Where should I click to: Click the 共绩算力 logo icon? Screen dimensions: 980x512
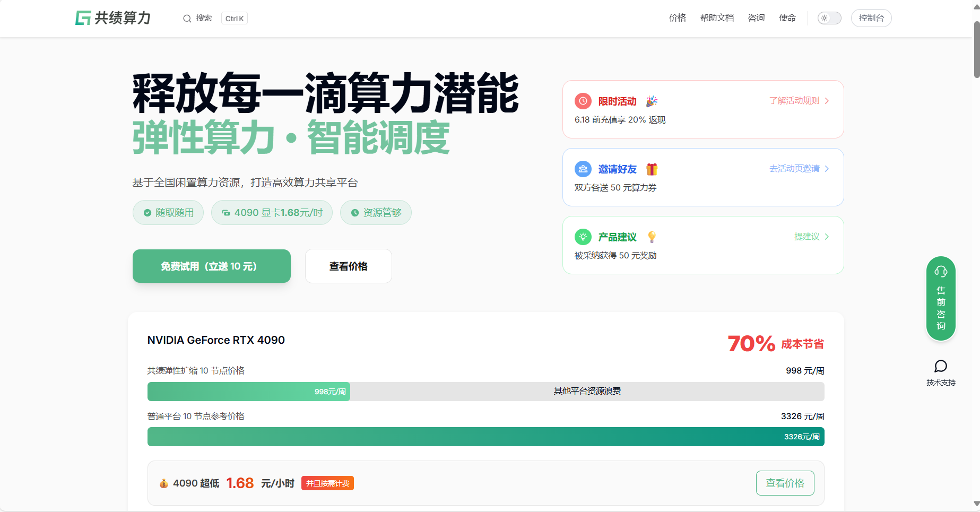coord(83,18)
